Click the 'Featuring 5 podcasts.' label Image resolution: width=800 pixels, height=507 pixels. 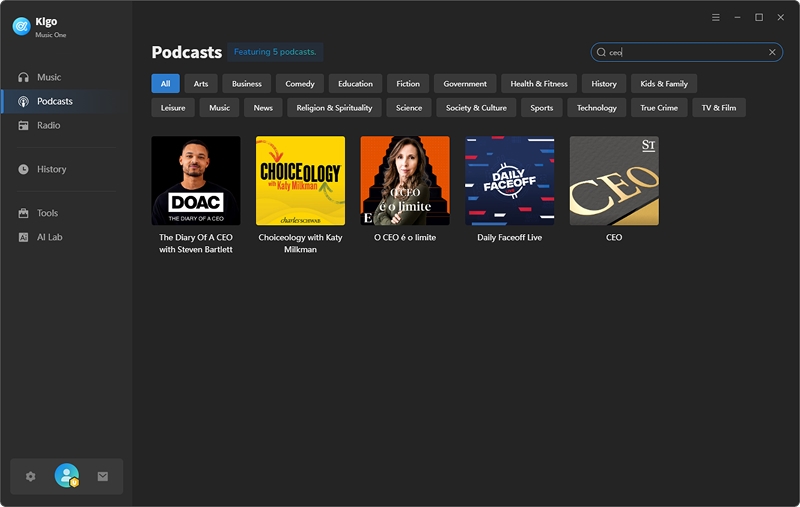pos(275,52)
